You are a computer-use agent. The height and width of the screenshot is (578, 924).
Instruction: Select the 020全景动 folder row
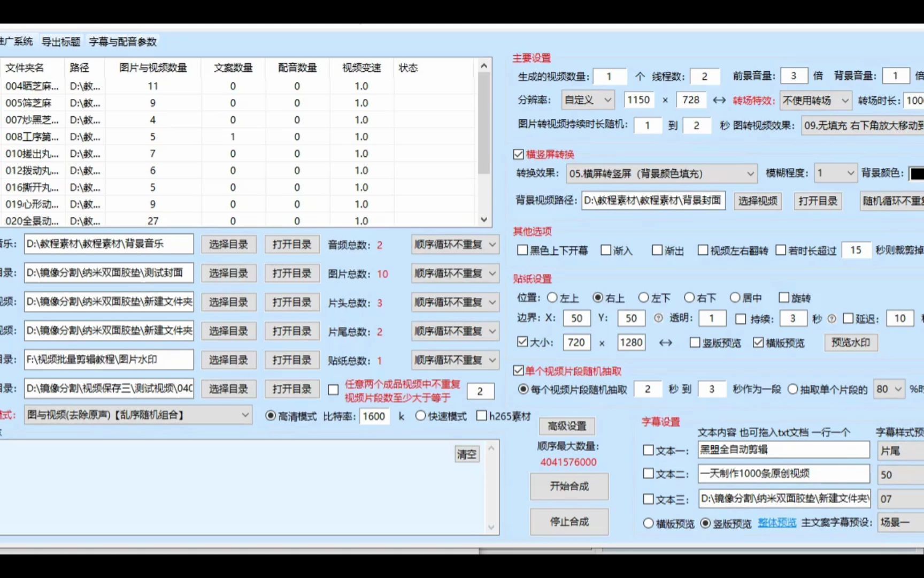tap(237, 220)
